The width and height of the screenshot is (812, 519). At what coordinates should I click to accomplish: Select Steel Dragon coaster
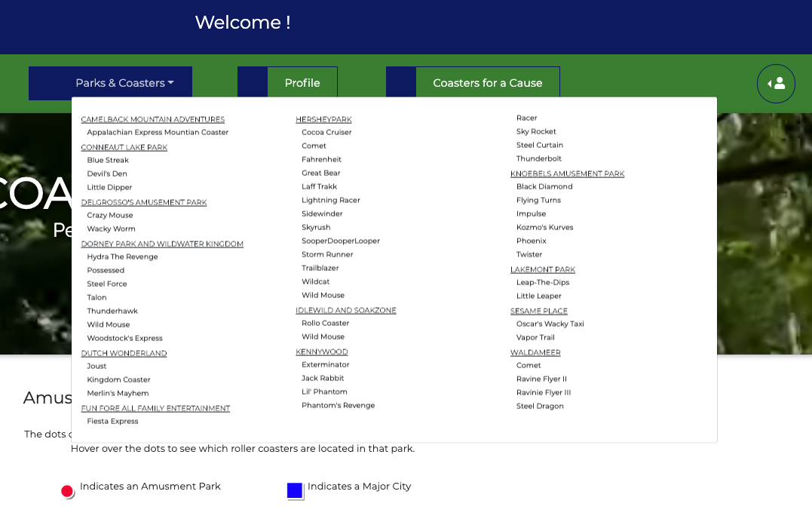[540, 406]
